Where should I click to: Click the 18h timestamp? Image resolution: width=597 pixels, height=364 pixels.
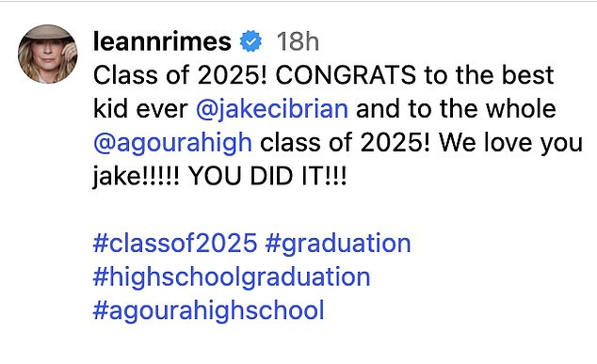coord(298,41)
